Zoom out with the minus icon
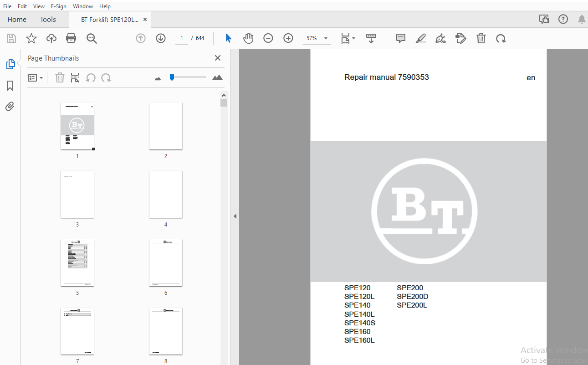The image size is (588, 365). [268, 38]
